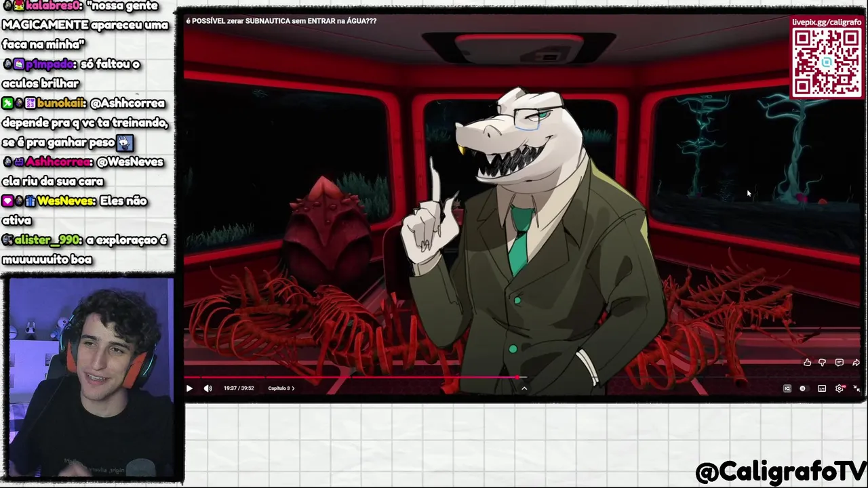Screen dimensions: 868x488
Task: Click username alister_990 in chat
Action: point(47,240)
